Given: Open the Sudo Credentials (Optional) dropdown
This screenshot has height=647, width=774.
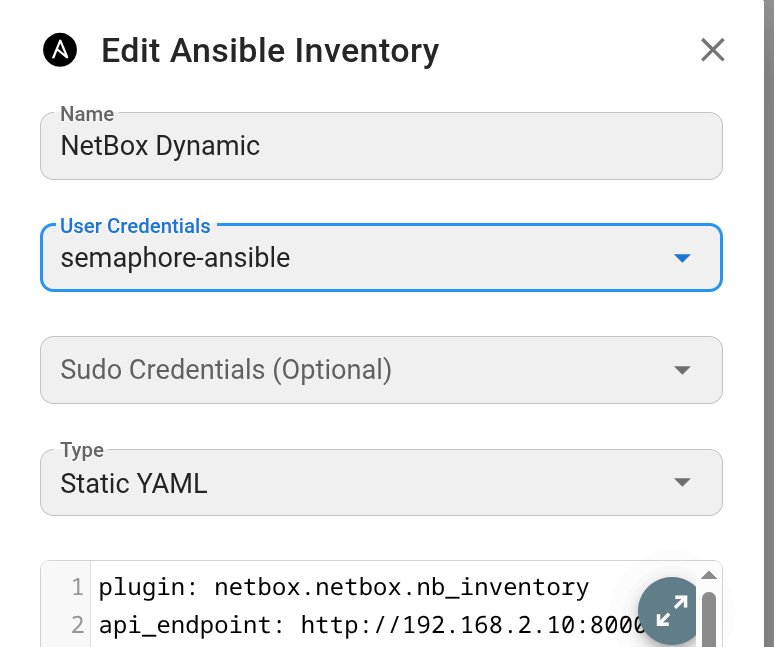Looking at the screenshot, I should point(381,370).
